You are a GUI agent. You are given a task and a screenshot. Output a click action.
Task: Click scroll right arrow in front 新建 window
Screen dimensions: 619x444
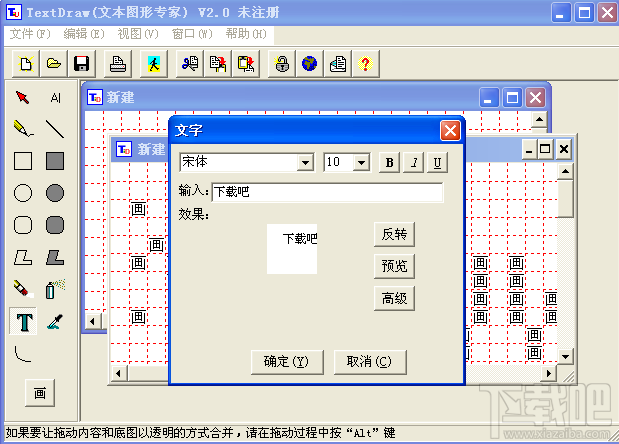[x=548, y=373]
